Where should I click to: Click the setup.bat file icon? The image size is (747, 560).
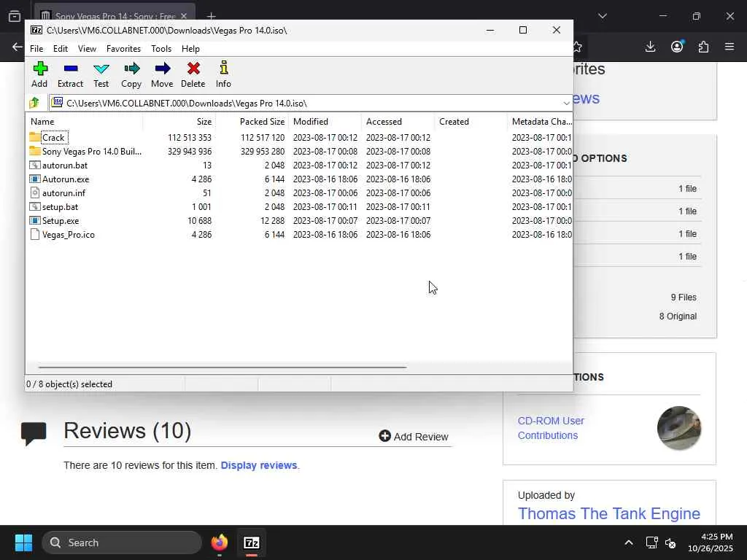pos(35,206)
